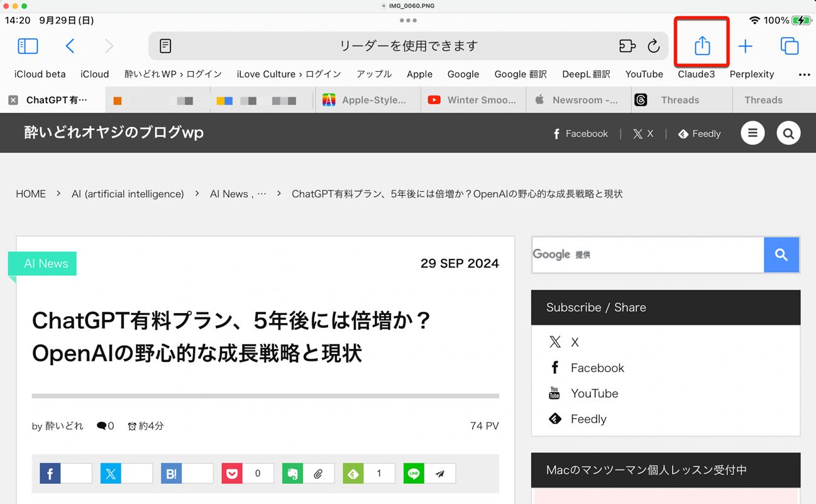
Task: Open the DeepL 翻訳 bookmark
Action: (586, 74)
